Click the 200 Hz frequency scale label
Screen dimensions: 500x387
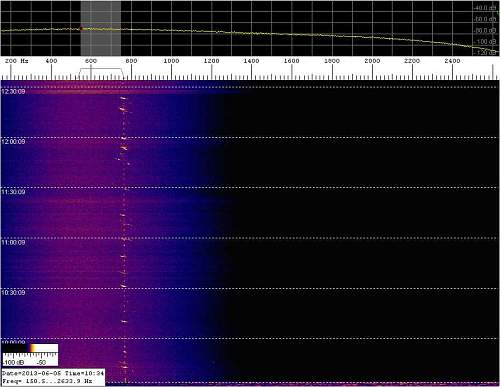[16, 61]
